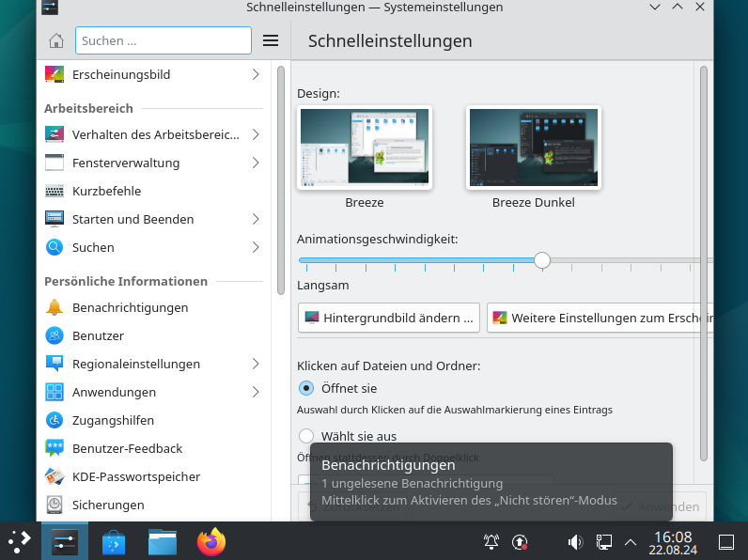Click the Animationsgeschwindigkeit slider handle

542,260
